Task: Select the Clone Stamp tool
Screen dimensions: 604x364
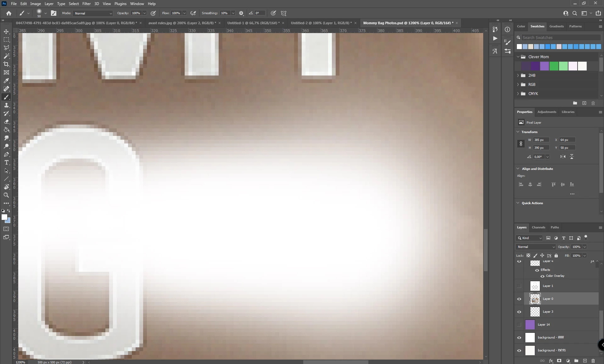Action: click(x=6, y=105)
